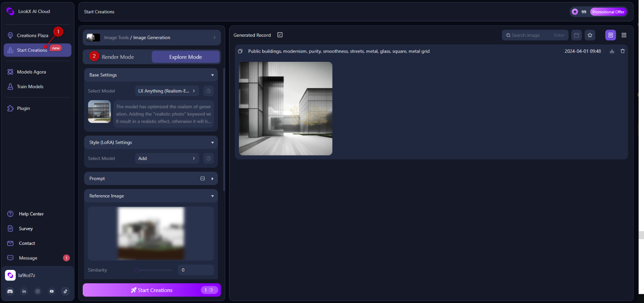
Task: Open Help Center
Action: tap(31, 214)
